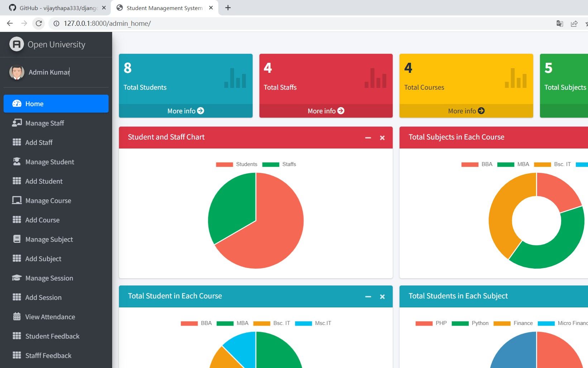588x368 pixels.
Task: Click the Manage Course laptop icon
Action: [x=17, y=200]
